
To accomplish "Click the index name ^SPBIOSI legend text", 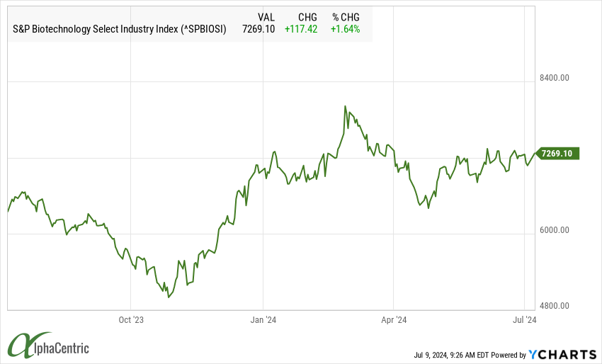I will [x=120, y=29].
